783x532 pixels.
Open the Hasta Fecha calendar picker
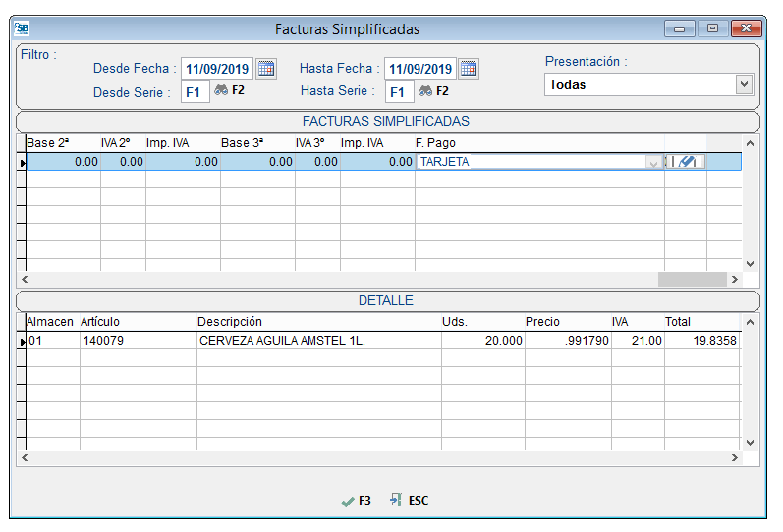click(x=469, y=69)
